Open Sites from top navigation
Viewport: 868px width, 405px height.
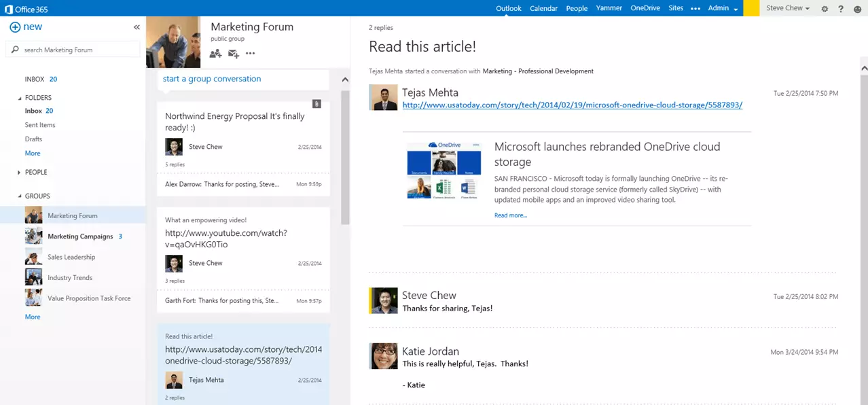point(676,8)
